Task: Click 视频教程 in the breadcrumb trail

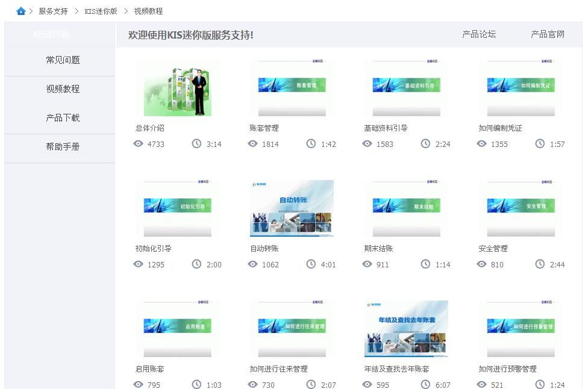Action: click(x=148, y=11)
